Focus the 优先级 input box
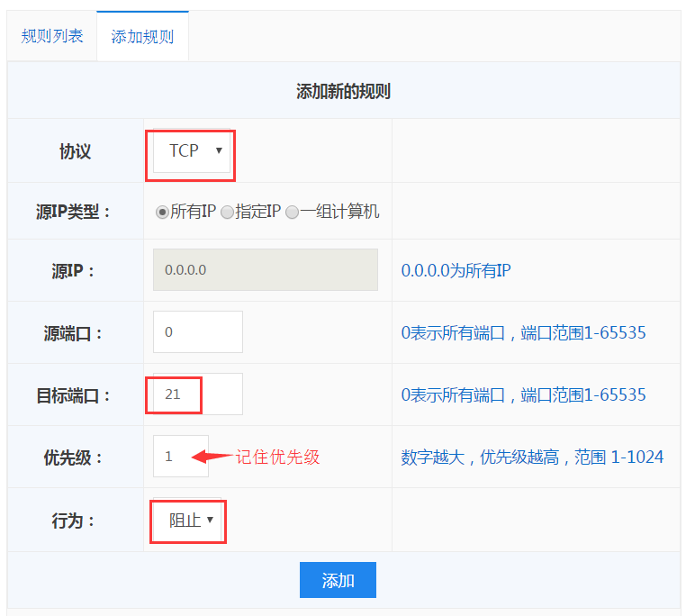This screenshot has height=616, width=686. pyautogui.click(x=180, y=457)
